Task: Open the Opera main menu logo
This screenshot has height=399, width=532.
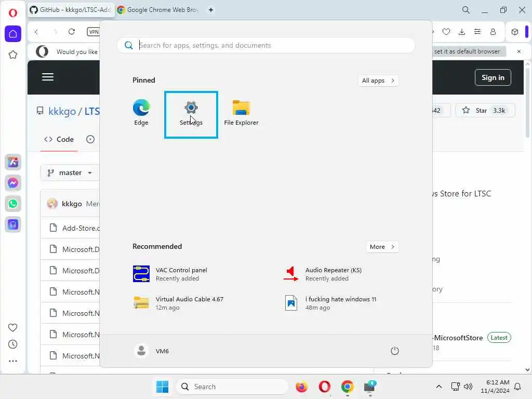Action: point(13,13)
